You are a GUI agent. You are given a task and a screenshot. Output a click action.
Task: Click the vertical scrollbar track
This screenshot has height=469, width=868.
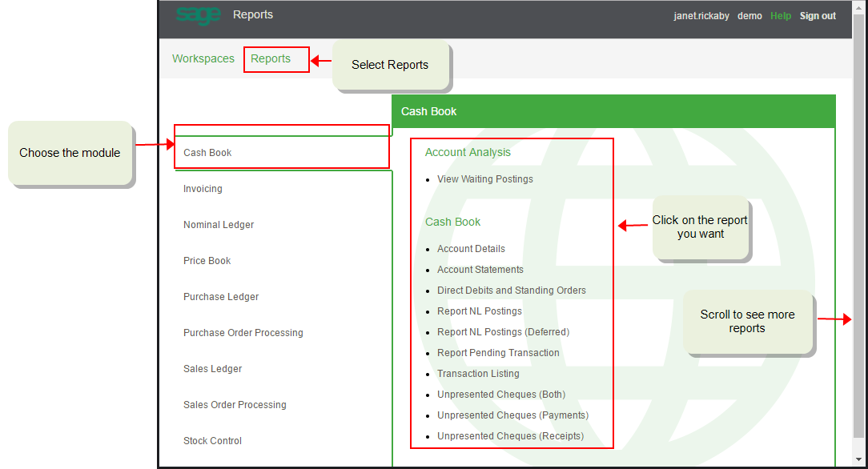[x=858, y=232]
